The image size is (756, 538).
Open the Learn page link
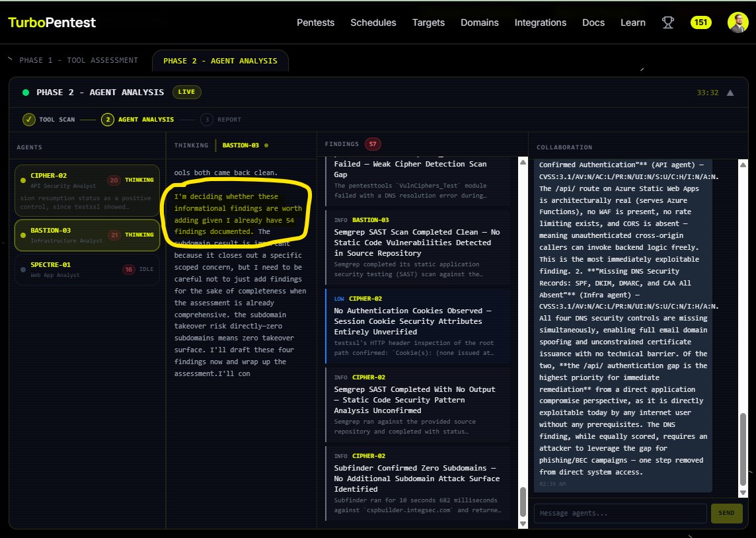point(632,22)
